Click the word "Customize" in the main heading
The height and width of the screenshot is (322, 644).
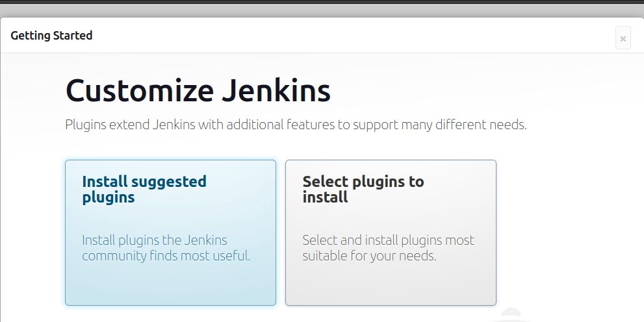click(x=139, y=91)
